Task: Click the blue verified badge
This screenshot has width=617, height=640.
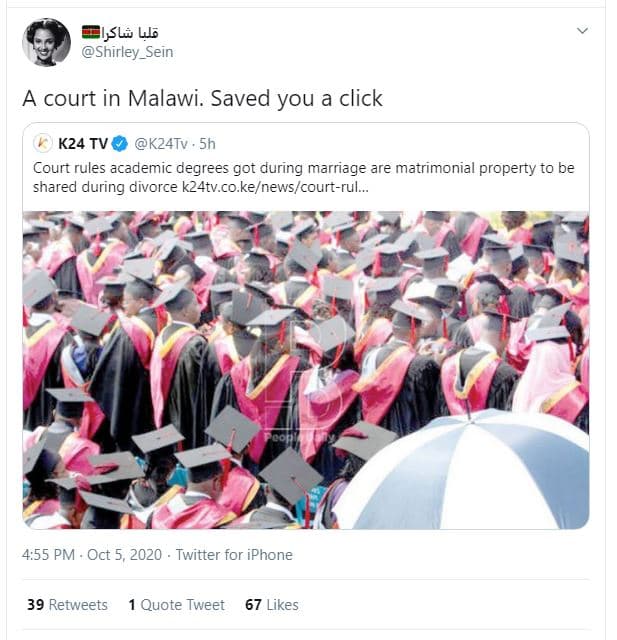Action: click(119, 144)
